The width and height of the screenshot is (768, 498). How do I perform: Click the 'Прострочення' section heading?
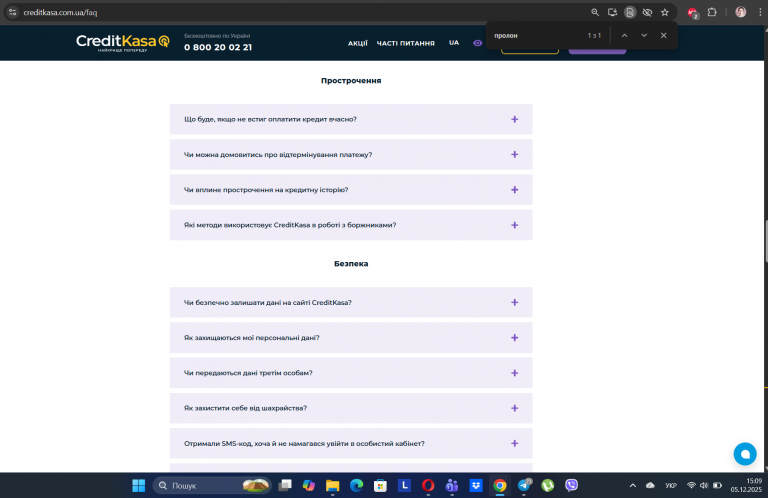tap(351, 80)
